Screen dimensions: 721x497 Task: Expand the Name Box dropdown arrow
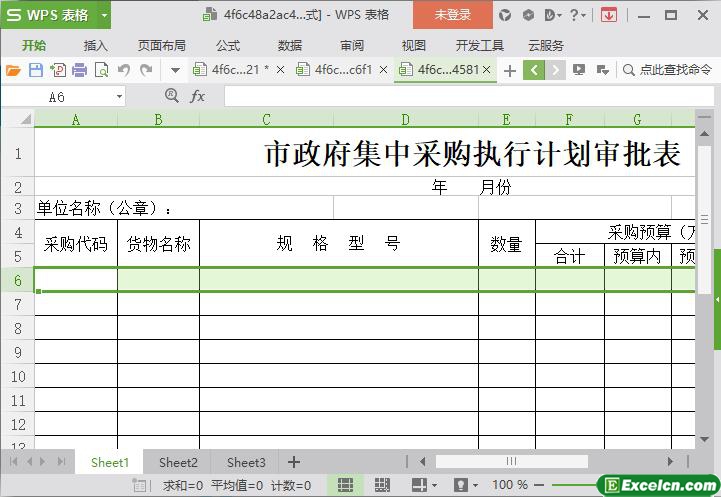(119, 97)
